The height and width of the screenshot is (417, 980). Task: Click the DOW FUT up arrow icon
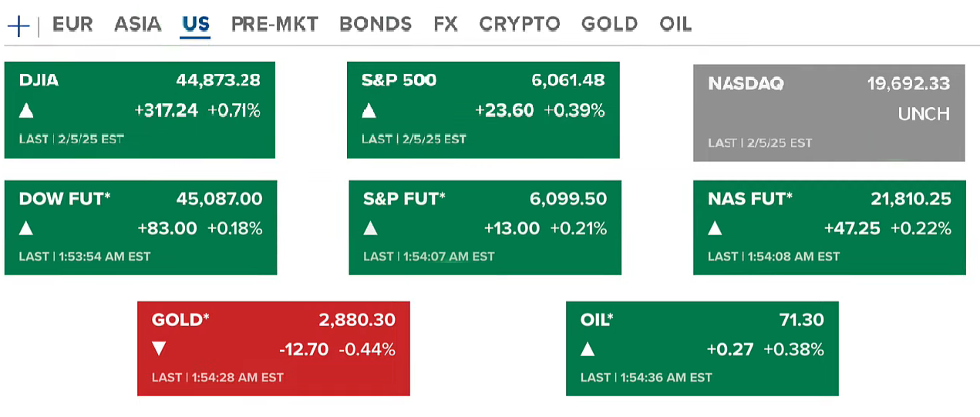26,228
